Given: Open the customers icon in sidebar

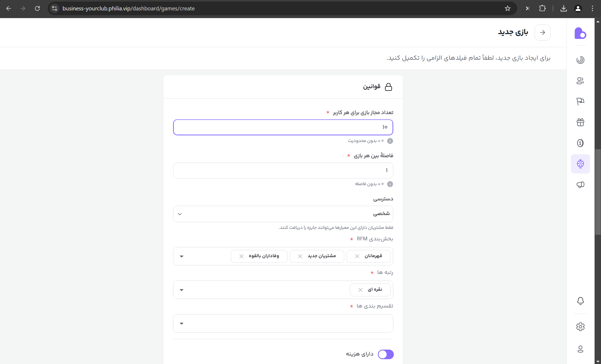Looking at the screenshot, I should pos(580,80).
